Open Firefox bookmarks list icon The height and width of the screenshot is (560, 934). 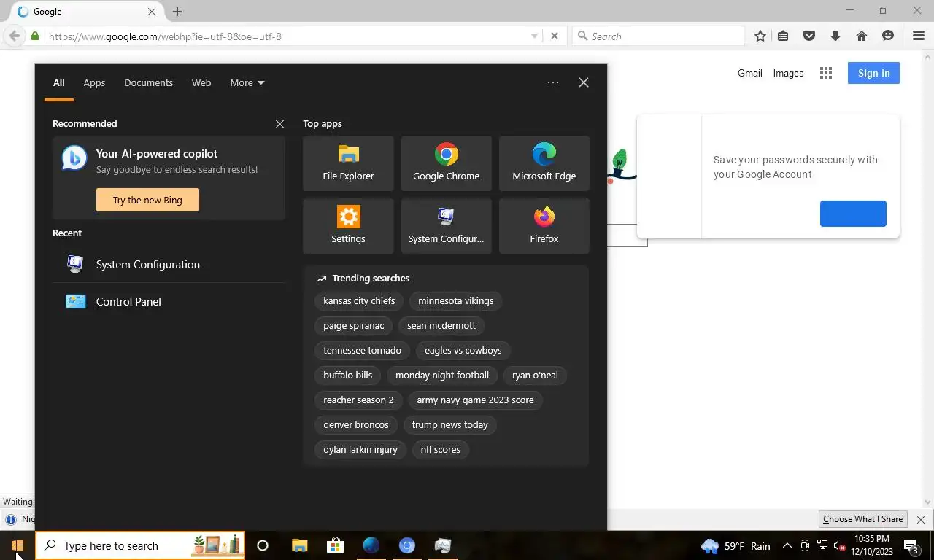[x=783, y=36]
